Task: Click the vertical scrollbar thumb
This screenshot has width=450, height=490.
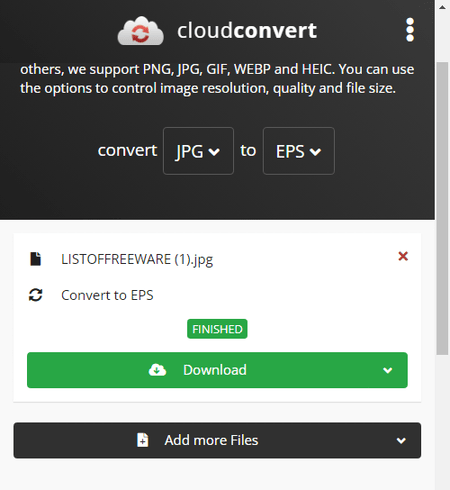Action: pyautogui.click(x=443, y=208)
